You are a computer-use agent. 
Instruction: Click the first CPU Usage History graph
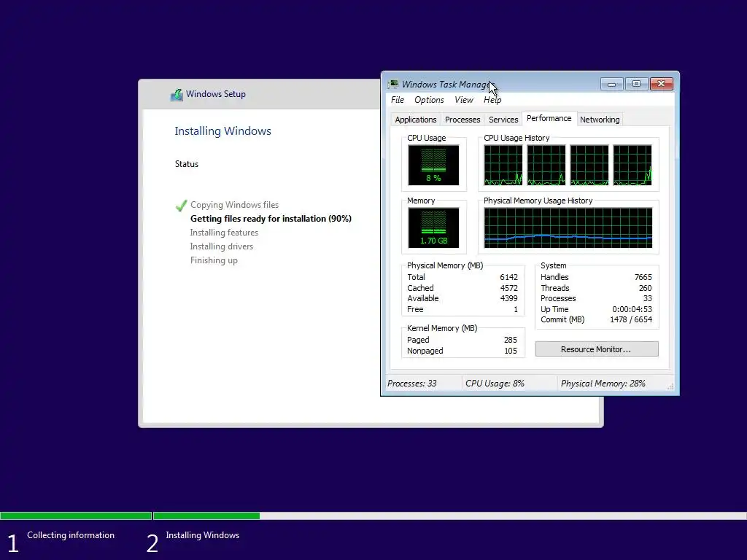(x=503, y=166)
